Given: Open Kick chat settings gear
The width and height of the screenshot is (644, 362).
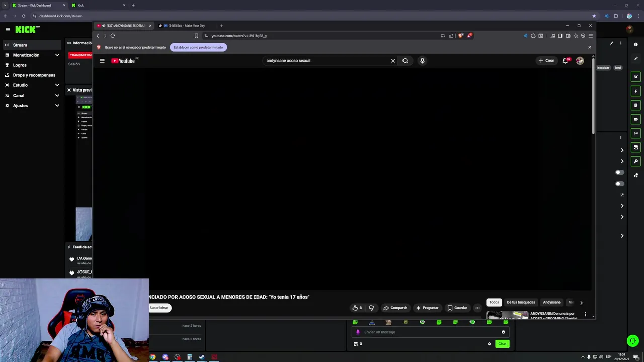Looking at the screenshot, I should click(489, 344).
